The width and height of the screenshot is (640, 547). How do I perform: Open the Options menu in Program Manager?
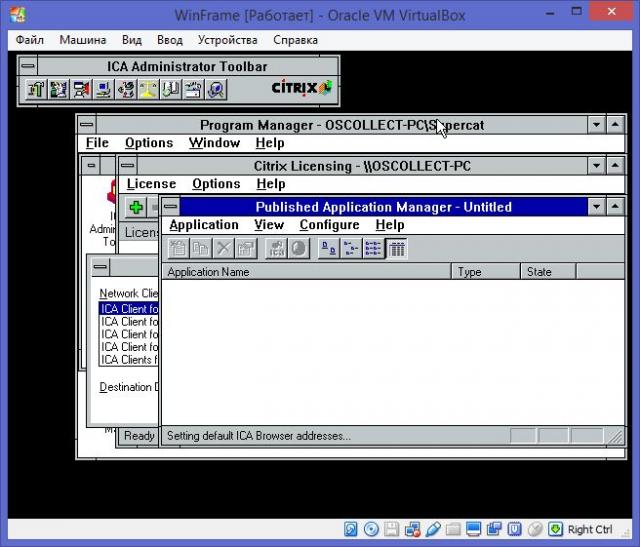coord(149,143)
